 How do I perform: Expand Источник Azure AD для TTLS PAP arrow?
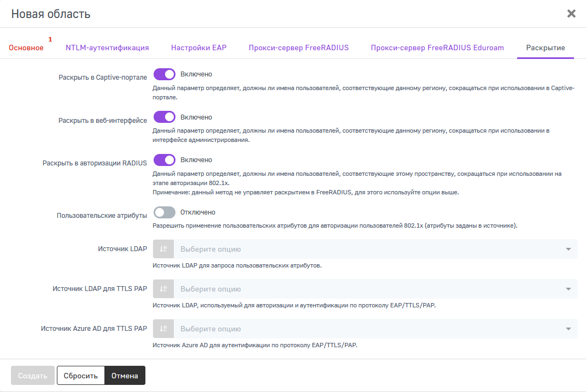(568, 329)
